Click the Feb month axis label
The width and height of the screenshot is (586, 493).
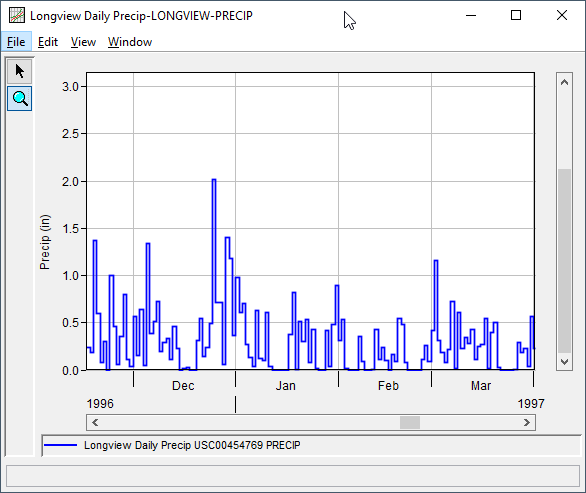click(388, 385)
